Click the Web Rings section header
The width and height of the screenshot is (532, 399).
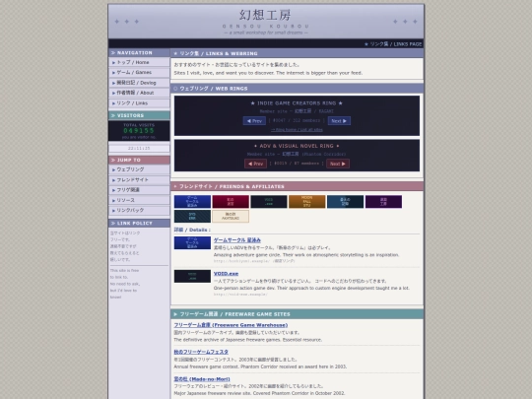click(297, 89)
